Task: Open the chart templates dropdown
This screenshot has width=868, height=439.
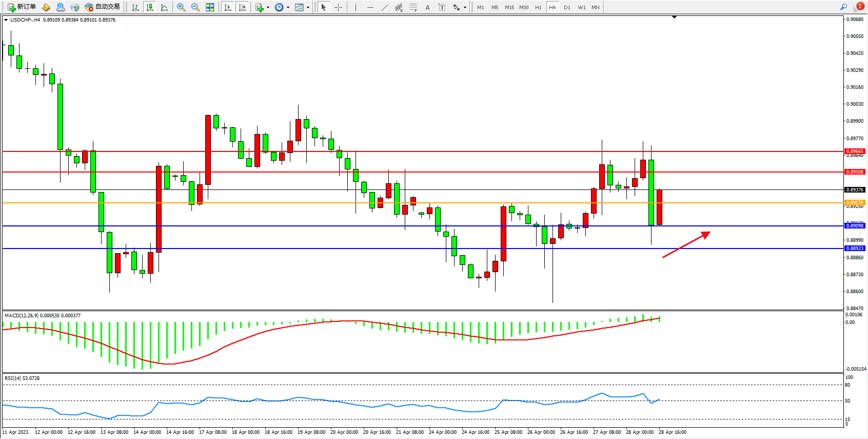Action: click(x=308, y=7)
